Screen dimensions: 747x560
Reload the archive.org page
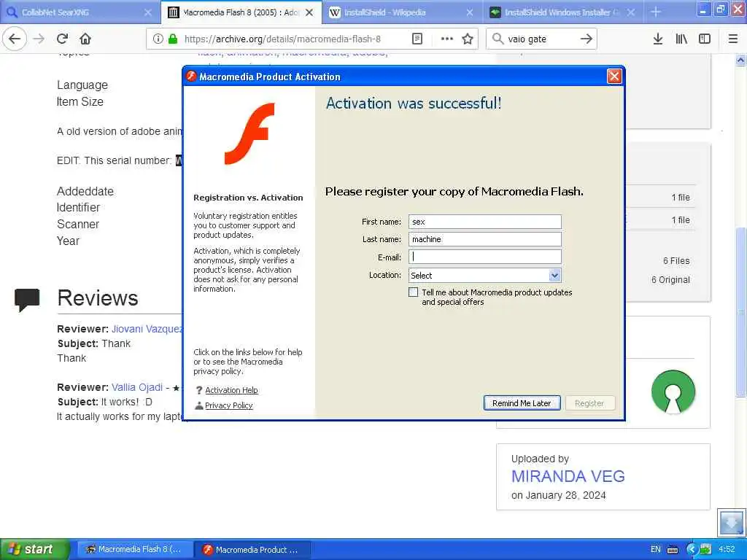point(63,39)
